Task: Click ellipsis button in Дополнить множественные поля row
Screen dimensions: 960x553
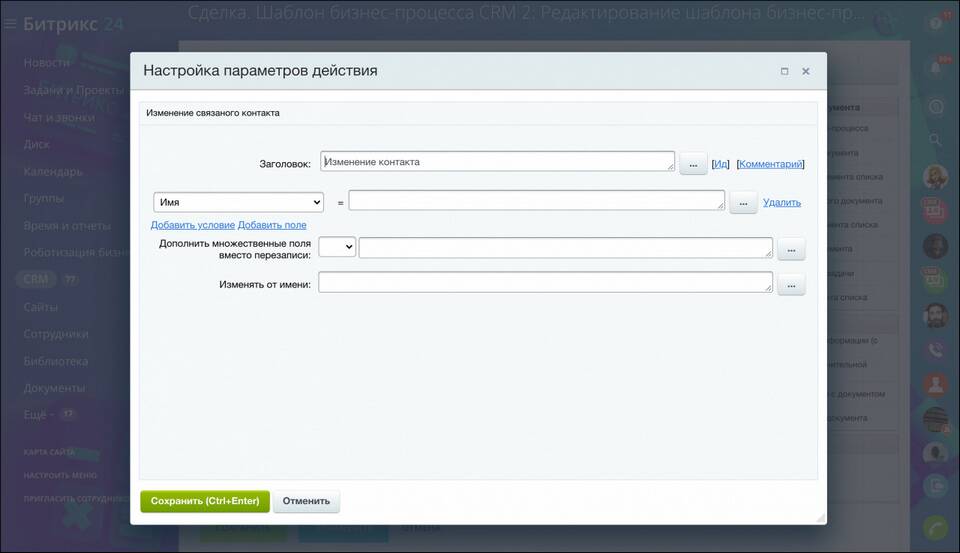Action: (791, 249)
